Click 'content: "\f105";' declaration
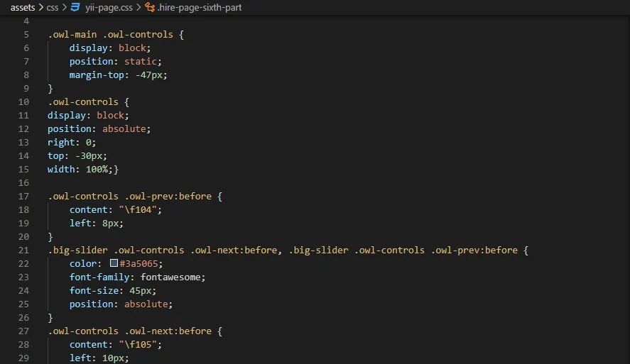Screen dimensions: 630x364 [115, 345]
